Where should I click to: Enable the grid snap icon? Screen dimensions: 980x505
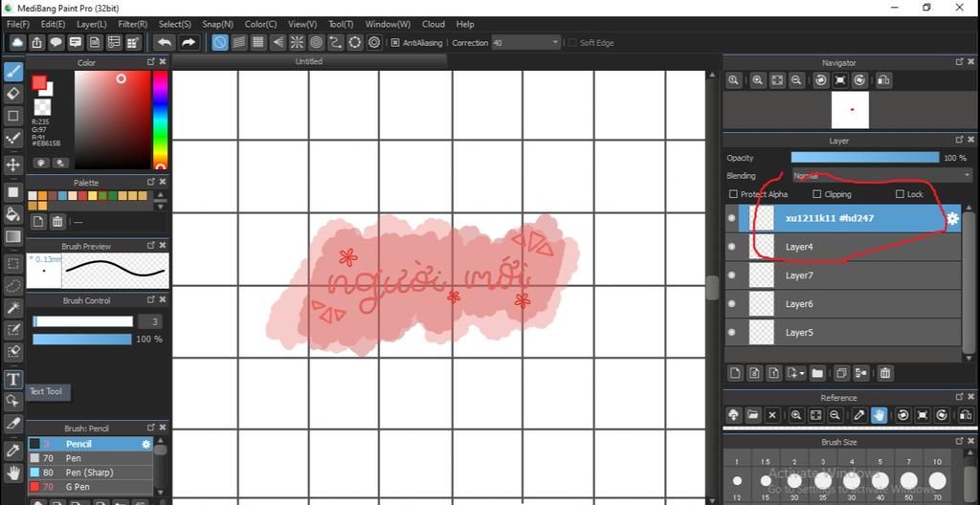[258, 42]
